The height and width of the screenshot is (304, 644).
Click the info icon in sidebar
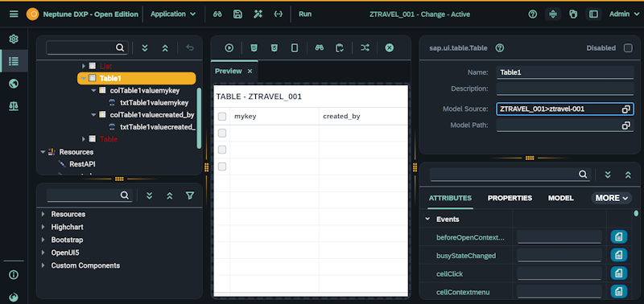14,275
